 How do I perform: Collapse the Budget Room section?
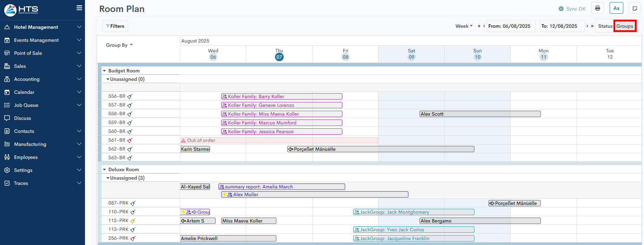pyautogui.click(x=105, y=71)
